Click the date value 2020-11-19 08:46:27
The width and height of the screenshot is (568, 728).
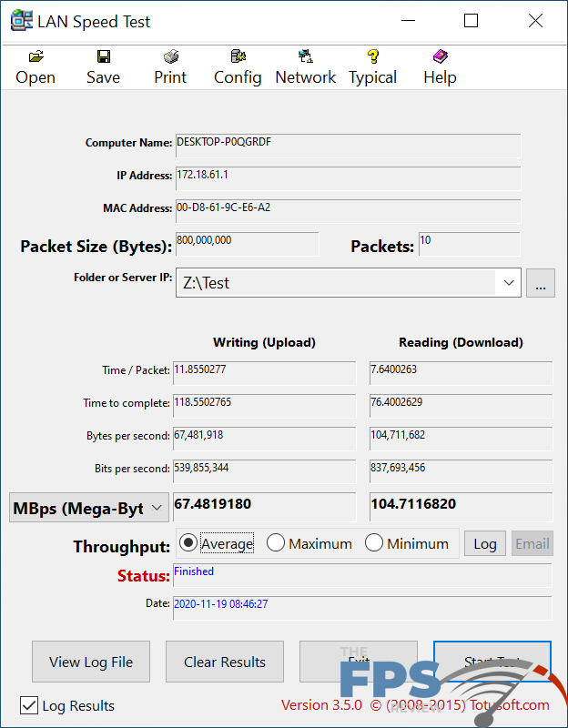pyautogui.click(x=220, y=604)
